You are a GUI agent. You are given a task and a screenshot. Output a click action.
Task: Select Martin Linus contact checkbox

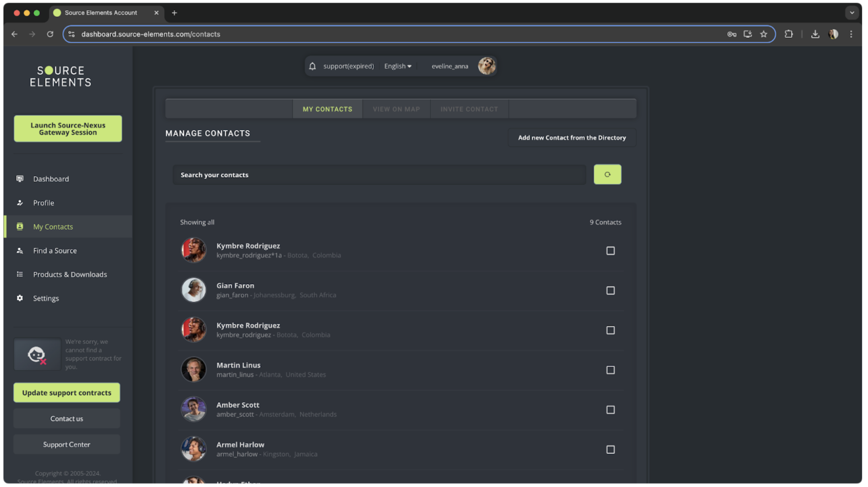tap(610, 370)
